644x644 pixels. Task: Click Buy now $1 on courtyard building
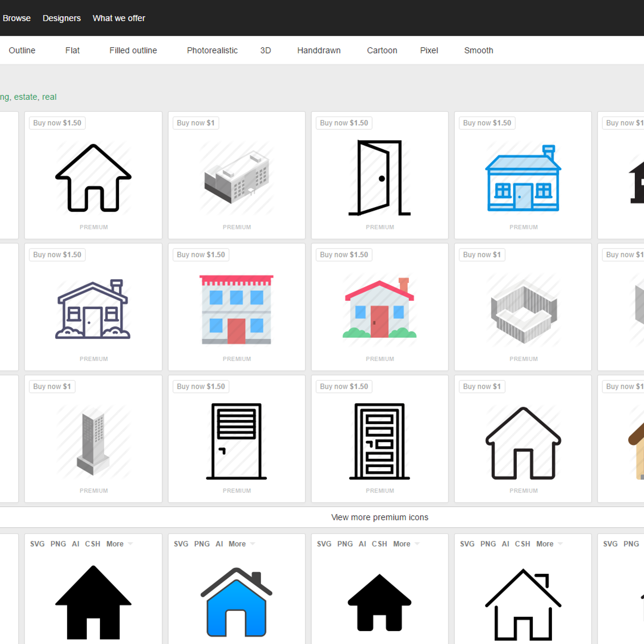coord(482,254)
